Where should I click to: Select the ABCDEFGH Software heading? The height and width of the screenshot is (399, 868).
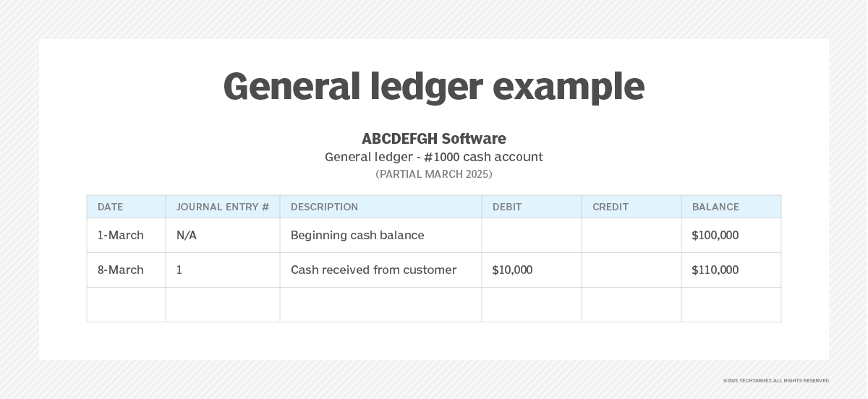coord(433,139)
